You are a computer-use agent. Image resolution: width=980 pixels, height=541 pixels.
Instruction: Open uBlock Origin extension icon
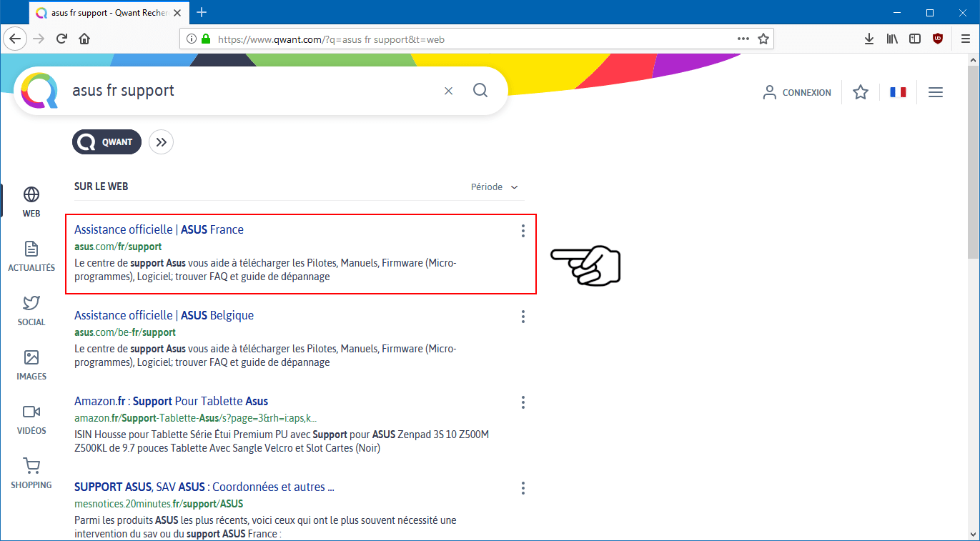coord(938,39)
